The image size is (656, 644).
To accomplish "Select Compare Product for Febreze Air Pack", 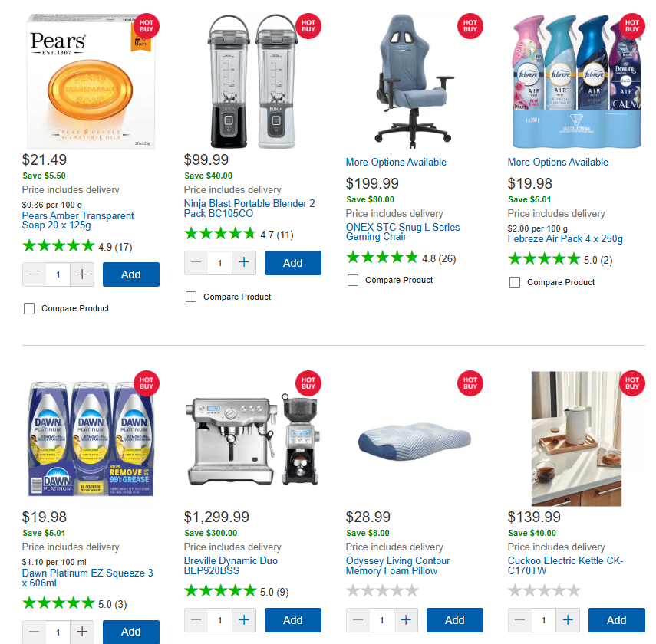I will (x=515, y=282).
